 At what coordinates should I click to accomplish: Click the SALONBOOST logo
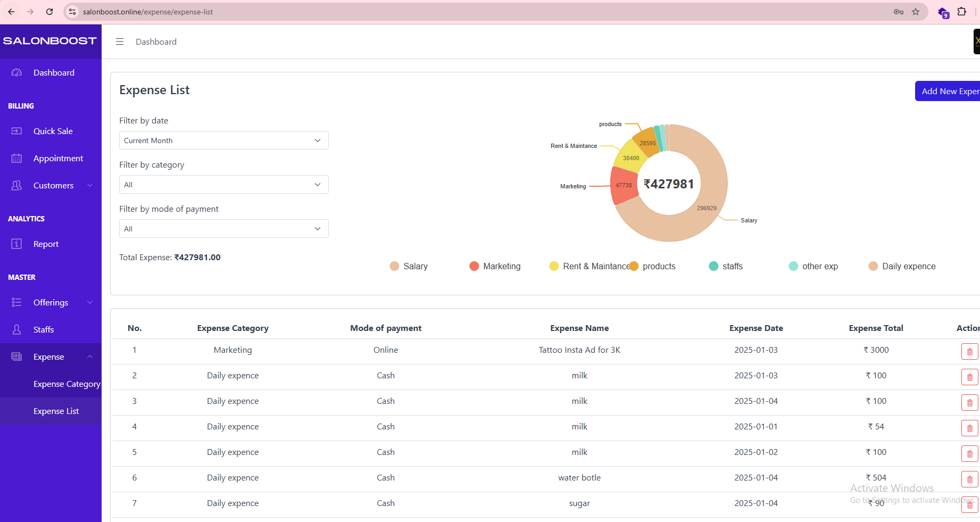coord(50,41)
